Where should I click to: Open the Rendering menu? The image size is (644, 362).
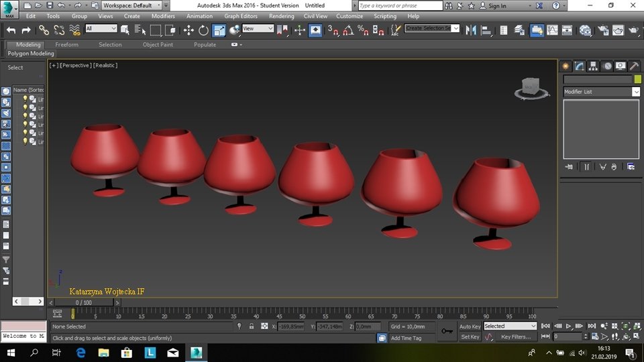coord(281,16)
